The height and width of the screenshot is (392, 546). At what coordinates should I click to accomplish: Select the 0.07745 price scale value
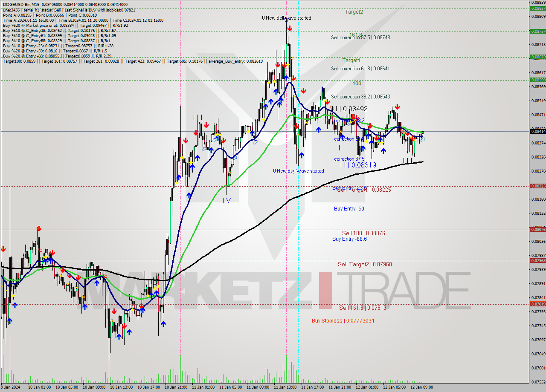(x=538, y=326)
